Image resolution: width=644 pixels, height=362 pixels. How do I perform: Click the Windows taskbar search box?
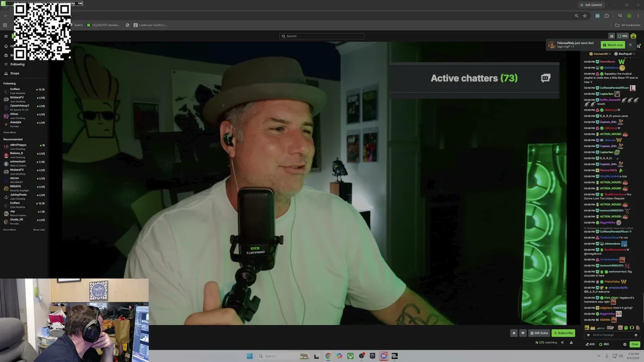tap(284, 356)
